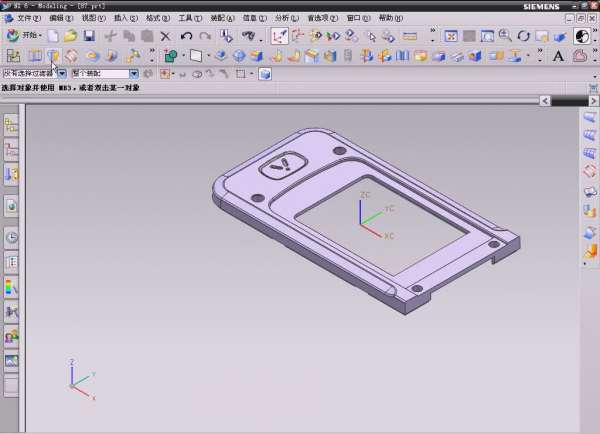Click the Delete X icon
Image resolution: width=600 pixels, height=434 pixels.
[165, 36]
